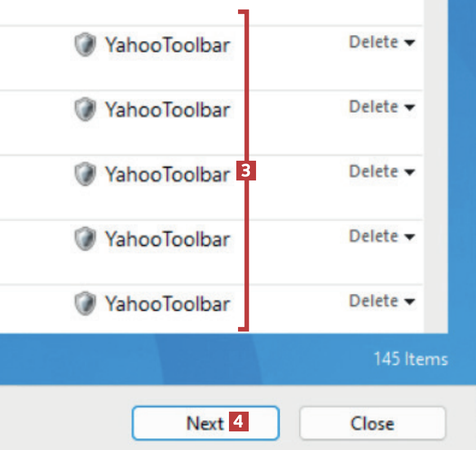Viewport: 476px width, 450px height.
Task: Open the Delete dropdown for the first YahooToolbar entry
Action: (382, 42)
